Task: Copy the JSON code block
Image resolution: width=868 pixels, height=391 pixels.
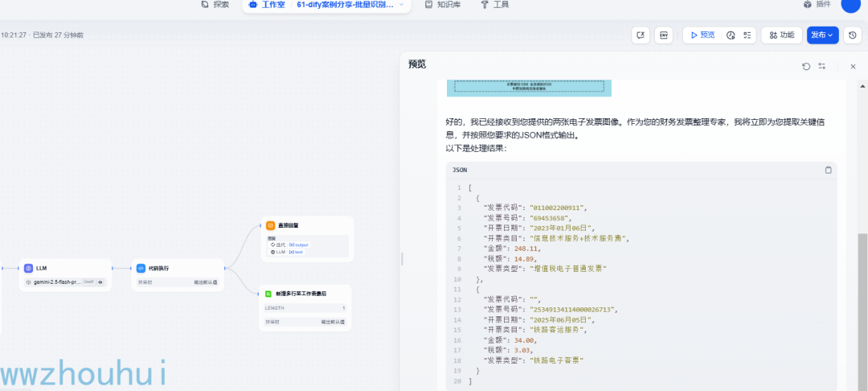Action: pos(828,170)
